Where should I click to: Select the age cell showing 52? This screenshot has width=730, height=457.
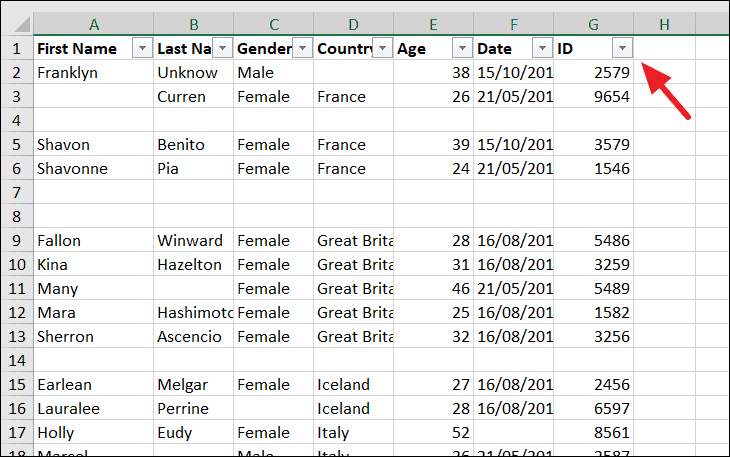(x=433, y=432)
